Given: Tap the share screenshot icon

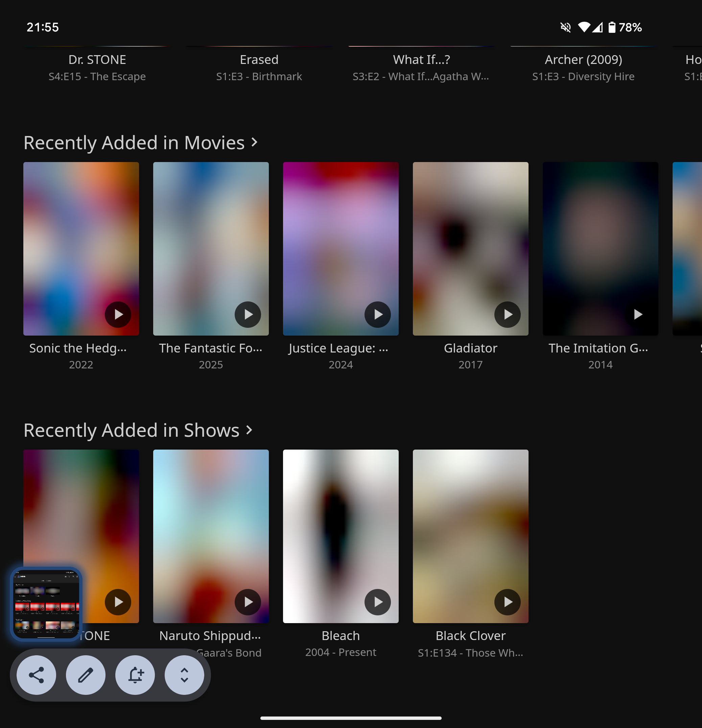Looking at the screenshot, I should coord(37,675).
